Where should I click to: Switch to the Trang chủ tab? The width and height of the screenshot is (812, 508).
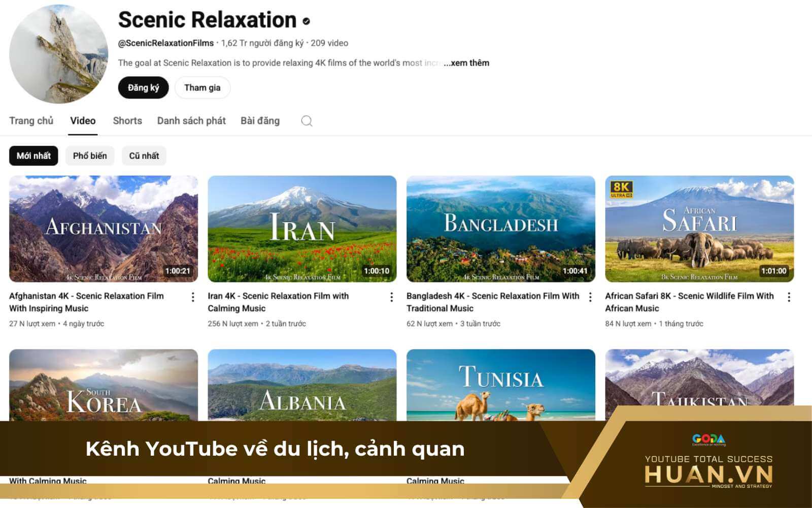coord(31,121)
